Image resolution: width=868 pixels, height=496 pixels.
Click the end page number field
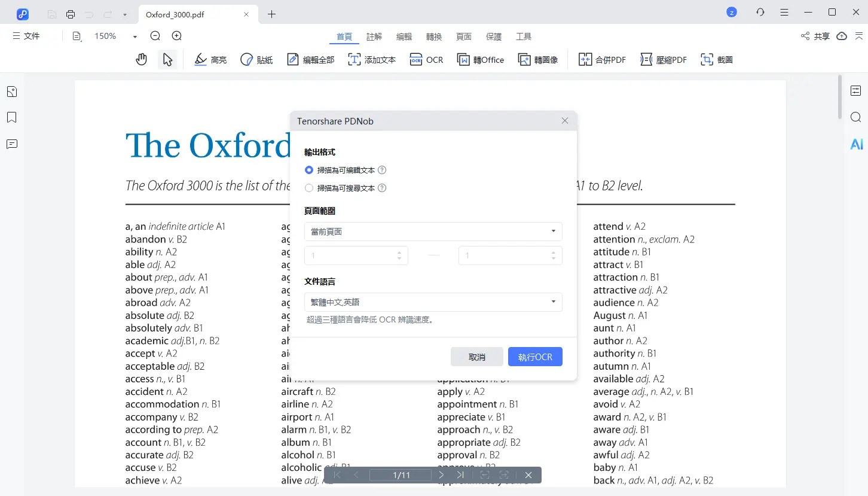pyautogui.click(x=510, y=255)
